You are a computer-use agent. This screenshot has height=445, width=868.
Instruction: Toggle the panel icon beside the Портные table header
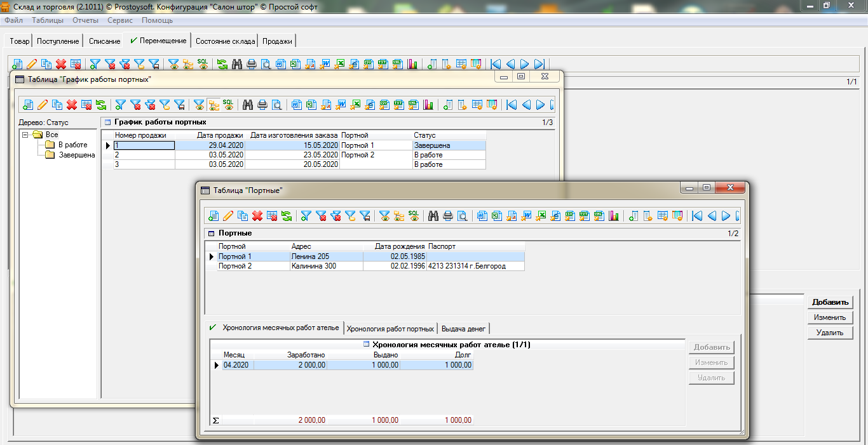coord(212,234)
